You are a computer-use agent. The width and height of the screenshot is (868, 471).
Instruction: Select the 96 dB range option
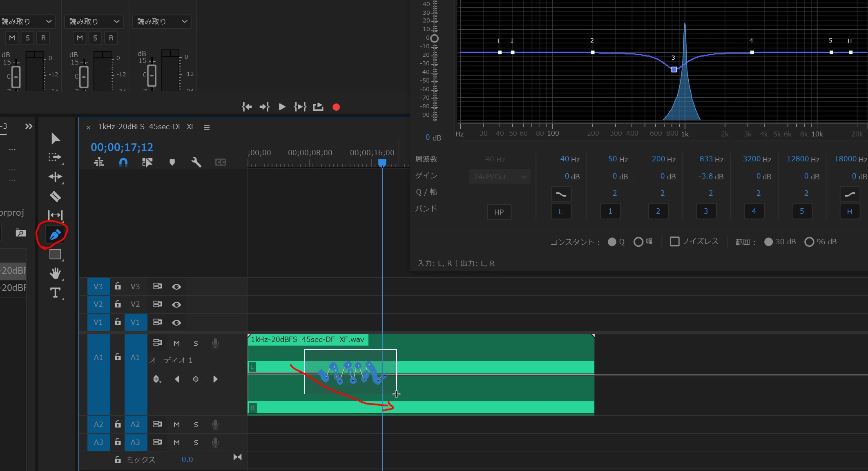tap(809, 242)
